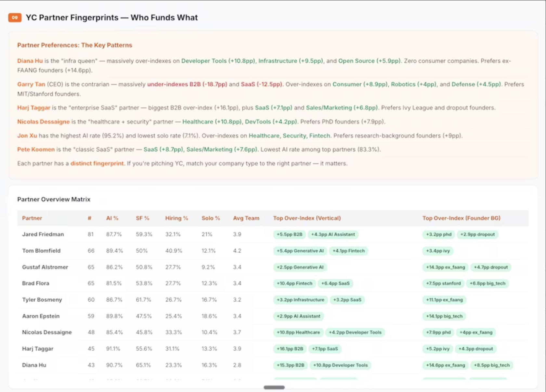Click the "Top Over-Index (Founder BG)" header

tap(461, 218)
